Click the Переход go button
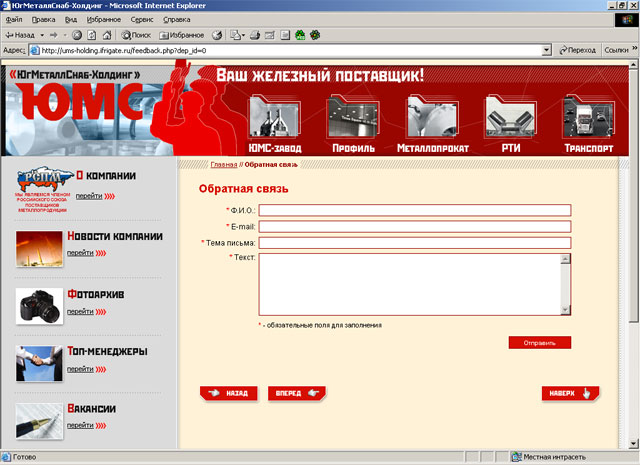 click(578, 50)
